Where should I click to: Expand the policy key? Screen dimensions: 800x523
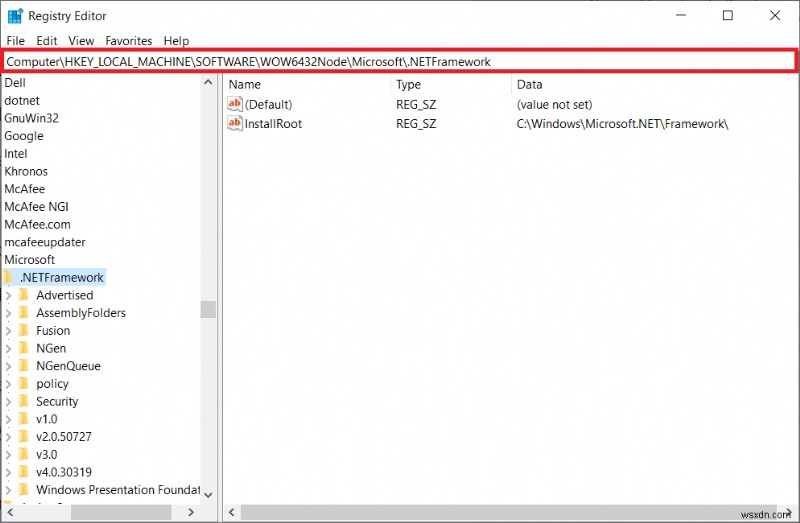[8, 384]
